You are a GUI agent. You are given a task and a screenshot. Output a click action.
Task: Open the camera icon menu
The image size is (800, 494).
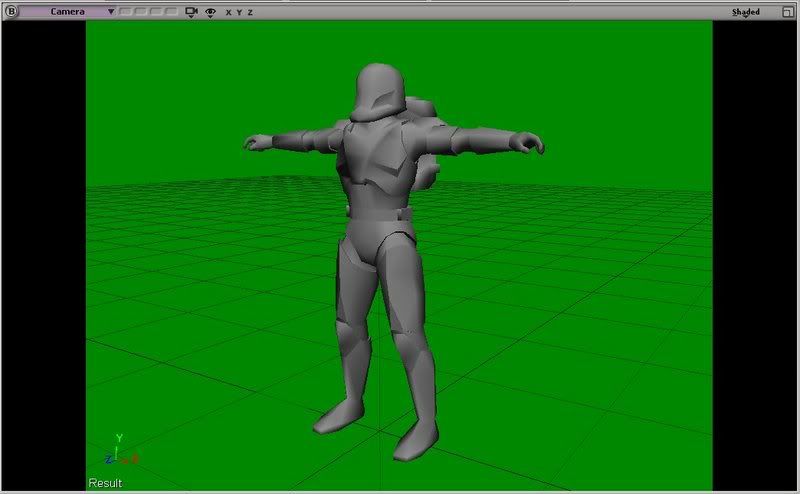pos(191,12)
